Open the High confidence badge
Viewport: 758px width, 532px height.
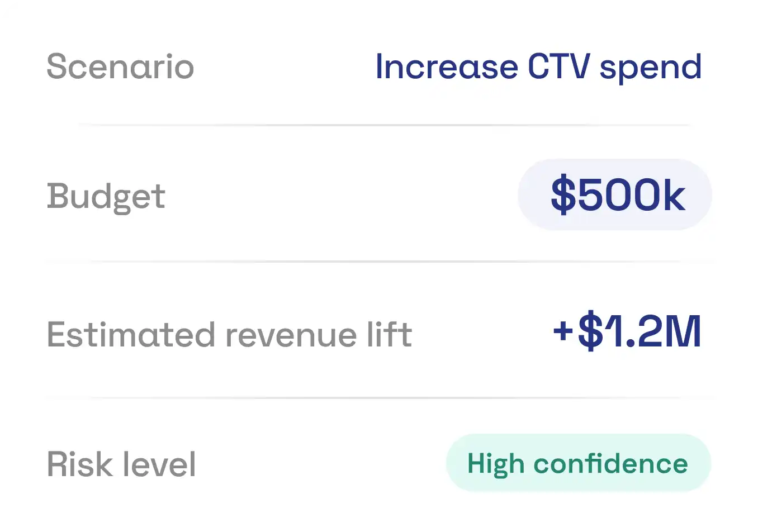578,463
